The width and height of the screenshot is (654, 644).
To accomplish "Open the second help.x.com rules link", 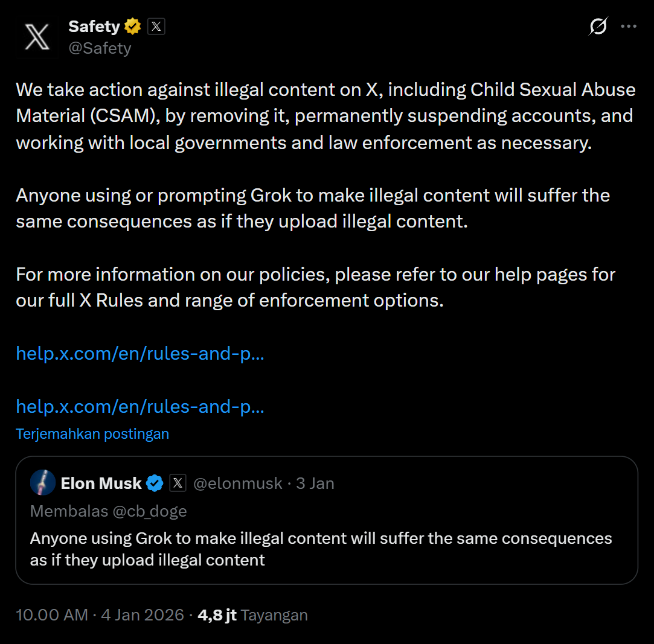I will tap(140, 406).
